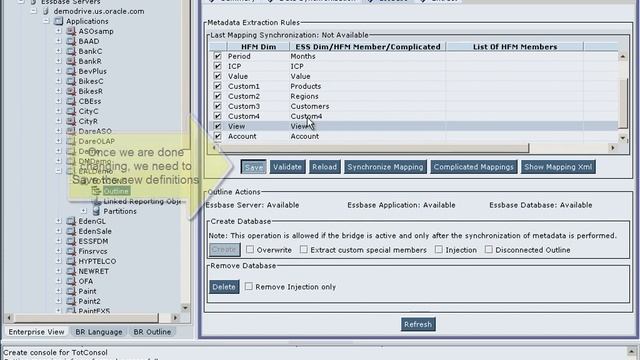Click the Reload button
The height and width of the screenshot is (360, 640).
pyautogui.click(x=324, y=167)
